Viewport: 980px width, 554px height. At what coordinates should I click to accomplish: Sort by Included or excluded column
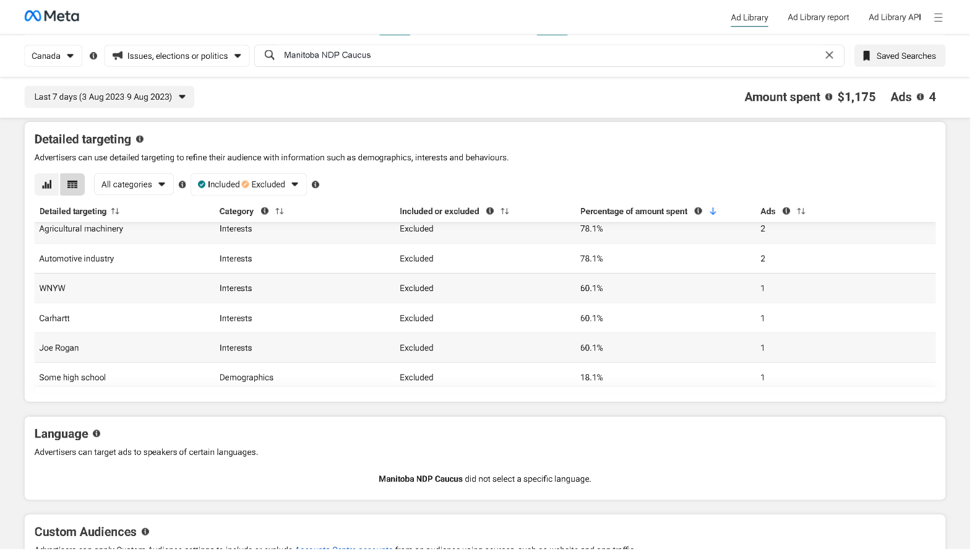click(x=505, y=211)
